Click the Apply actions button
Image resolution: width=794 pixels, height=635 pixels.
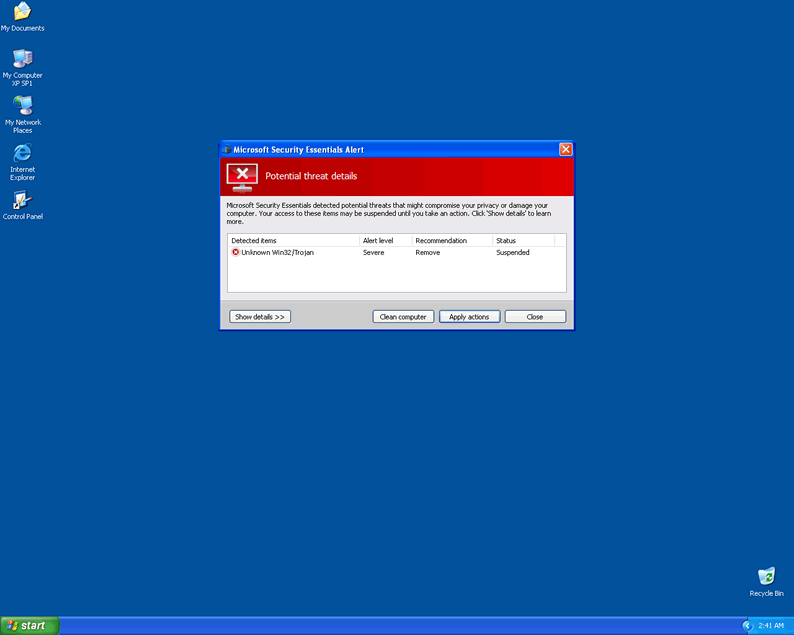(469, 317)
